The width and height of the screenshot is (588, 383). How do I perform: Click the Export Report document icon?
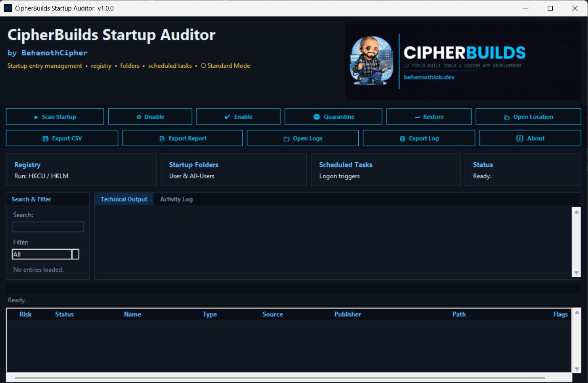coord(162,139)
